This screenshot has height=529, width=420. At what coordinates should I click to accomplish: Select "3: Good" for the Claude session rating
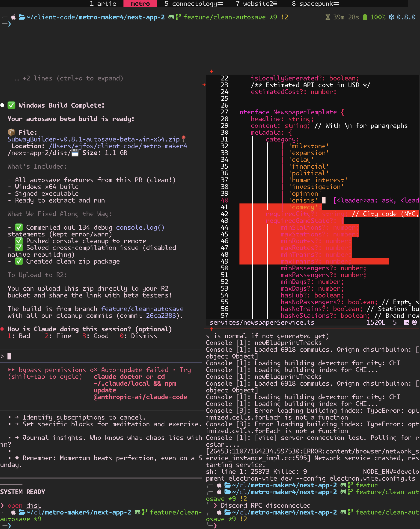(x=96, y=336)
